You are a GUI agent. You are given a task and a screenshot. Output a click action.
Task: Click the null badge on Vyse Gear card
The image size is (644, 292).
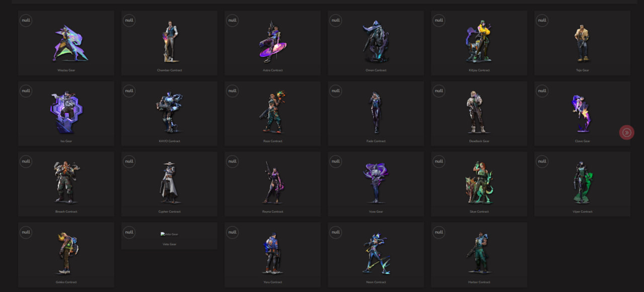[x=336, y=161]
